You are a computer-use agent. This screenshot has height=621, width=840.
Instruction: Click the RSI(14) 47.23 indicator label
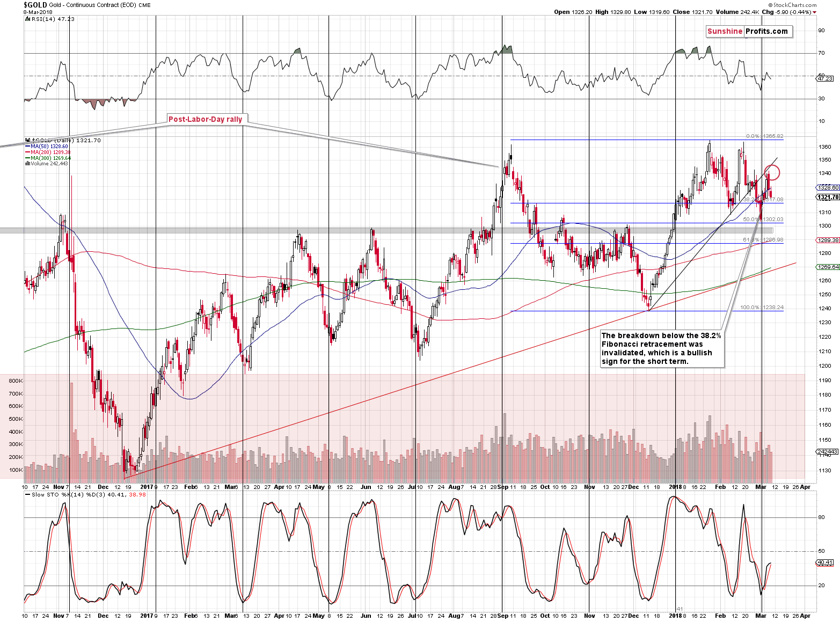coord(53,19)
